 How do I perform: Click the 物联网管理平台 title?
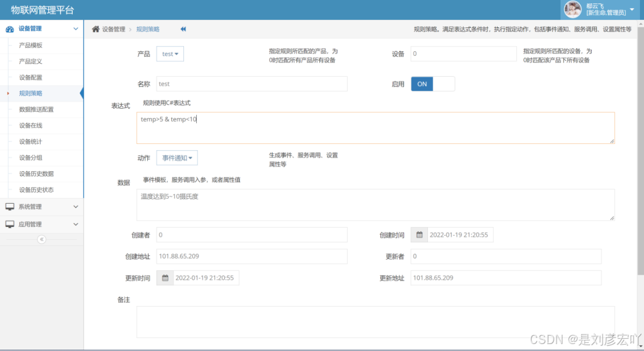click(43, 10)
